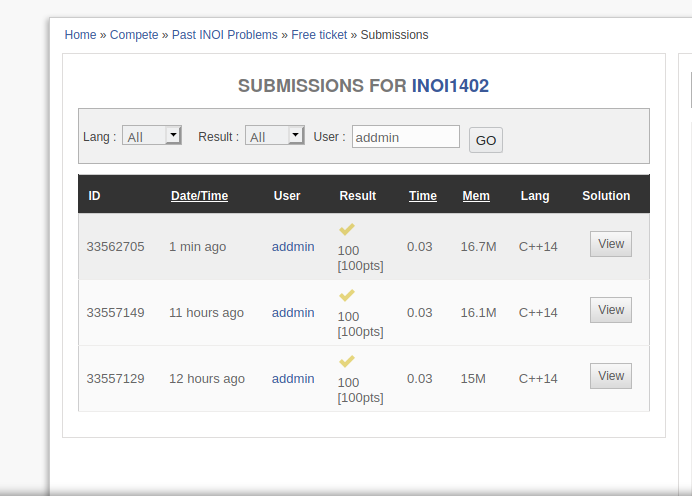Screen dimensions: 692x496
Task: Open the Free ticket breadcrumb link
Action: (319, 35)
